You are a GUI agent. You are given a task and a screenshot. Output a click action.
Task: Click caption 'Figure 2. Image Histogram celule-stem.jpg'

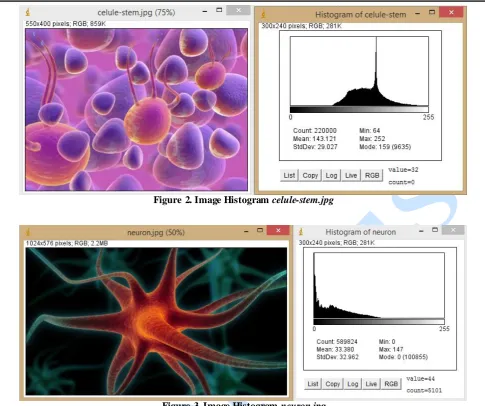click(243, 200)
